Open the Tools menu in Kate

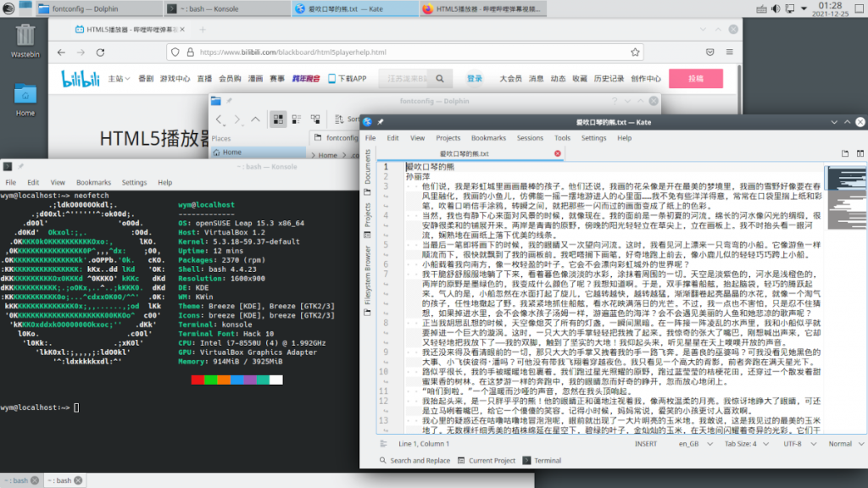(561, 136)
